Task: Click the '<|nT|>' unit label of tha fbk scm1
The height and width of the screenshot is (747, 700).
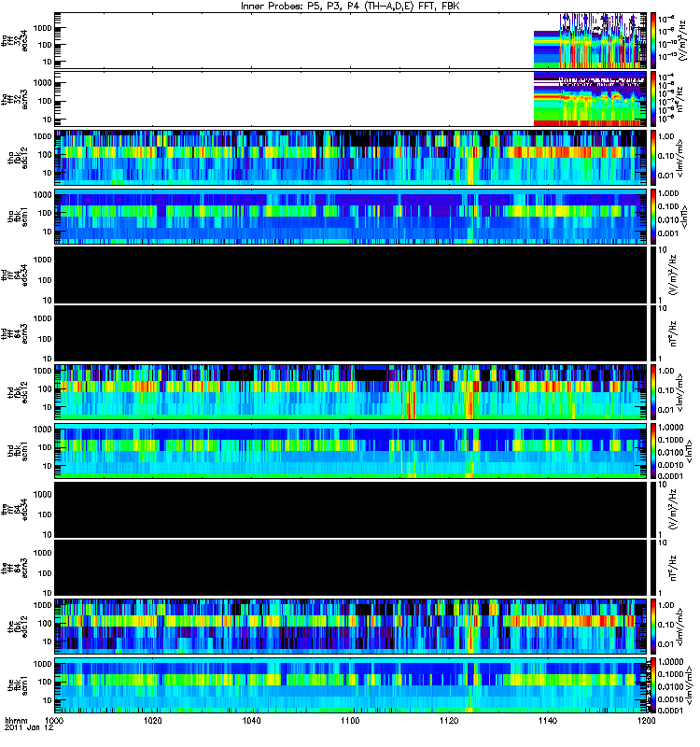Action: (x=684, y=217)
